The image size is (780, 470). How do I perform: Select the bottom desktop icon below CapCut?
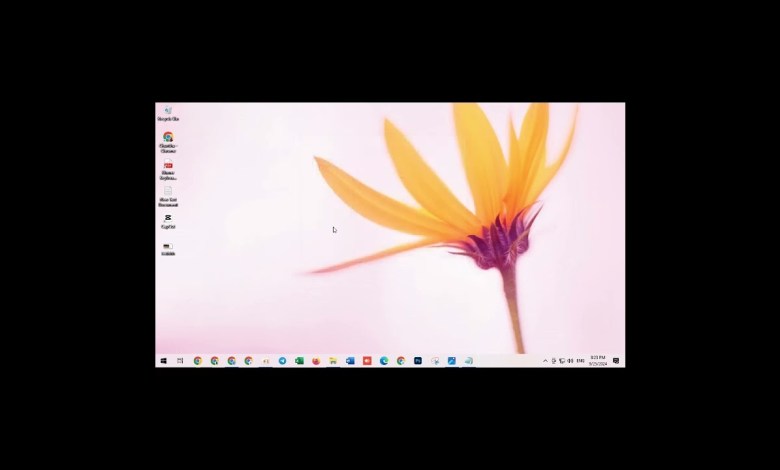pos(168,249)
